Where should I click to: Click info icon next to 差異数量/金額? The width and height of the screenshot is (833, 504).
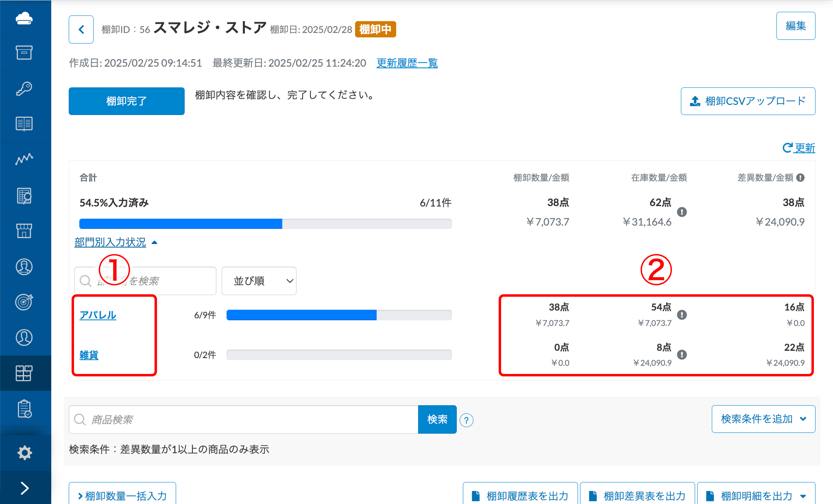coord(800,178)
